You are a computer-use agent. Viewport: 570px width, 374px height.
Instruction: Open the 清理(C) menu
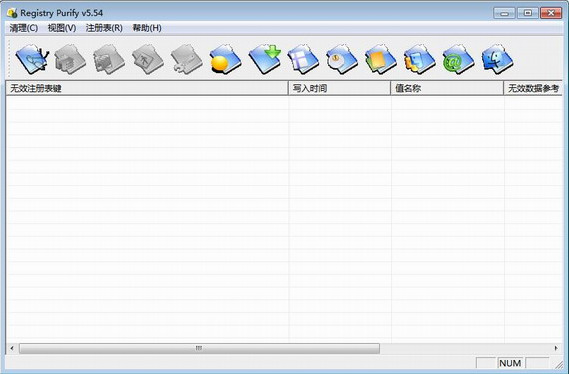(24, 28)
